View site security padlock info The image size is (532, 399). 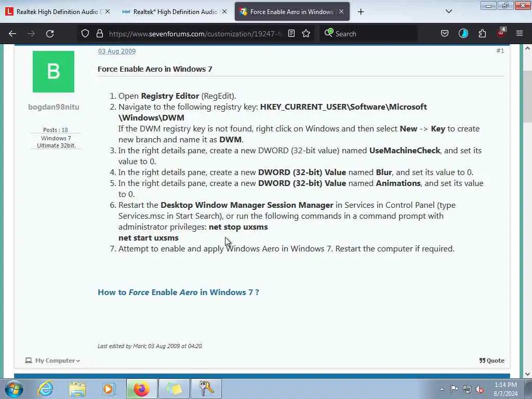[x=99, y=33]
